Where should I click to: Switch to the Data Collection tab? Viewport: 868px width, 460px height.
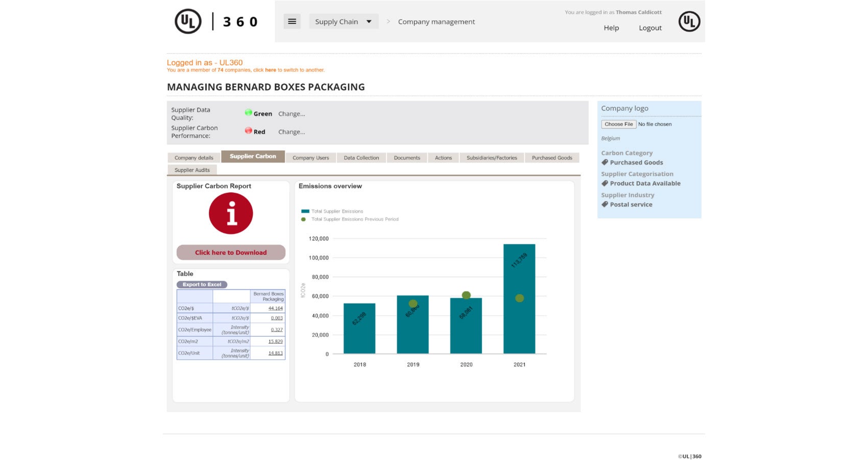click(361, 158)
